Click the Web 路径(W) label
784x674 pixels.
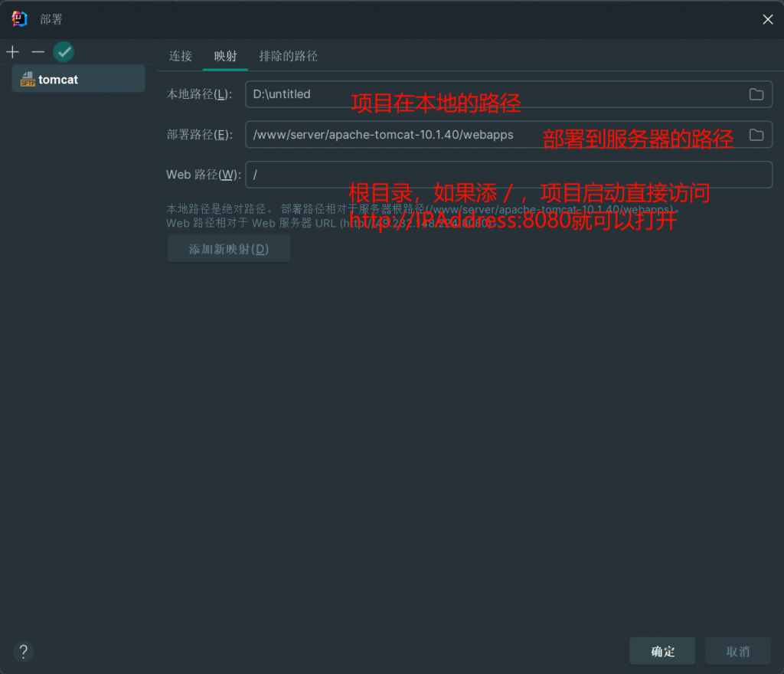point(203,175)
